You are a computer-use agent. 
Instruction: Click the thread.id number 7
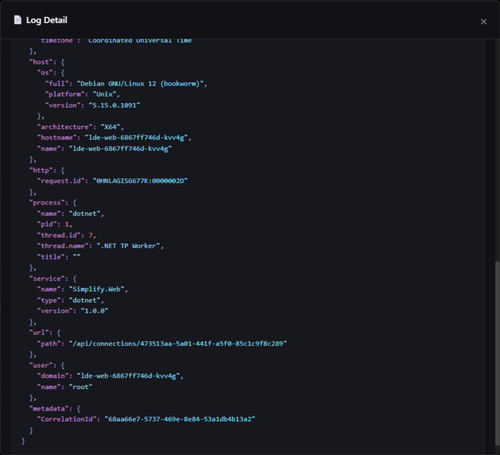(90, 235)
